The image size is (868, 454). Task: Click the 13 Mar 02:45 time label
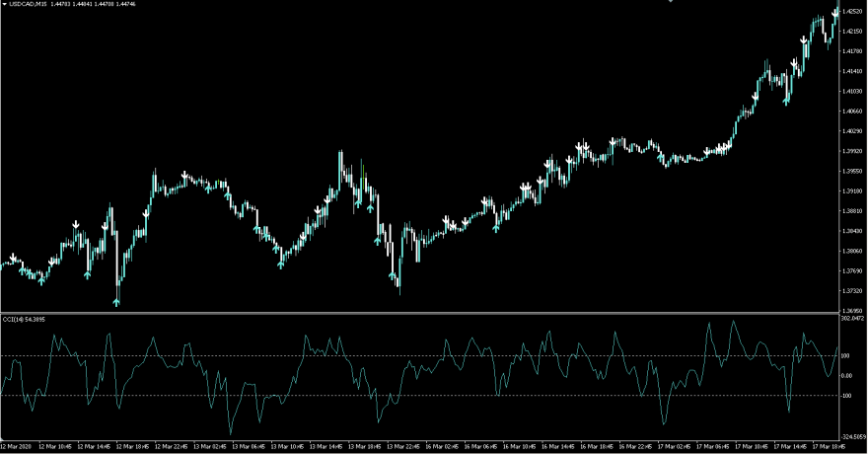pyautogui.click(x=210, y=446)
